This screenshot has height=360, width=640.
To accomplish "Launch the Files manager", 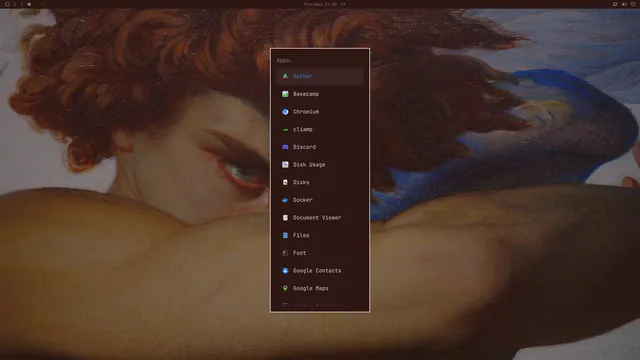I will tap(320, 235).
